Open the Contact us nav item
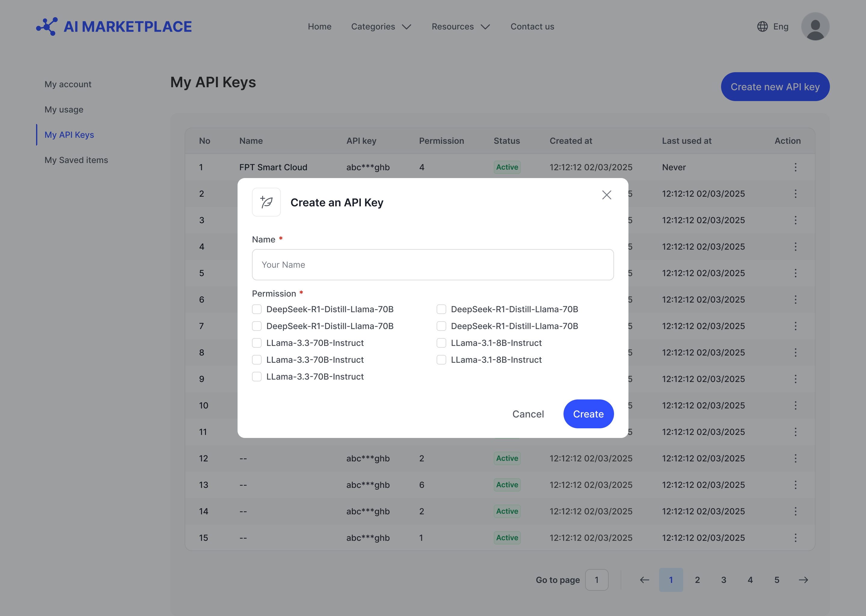Screen dimensions: 866x616 (x=532, y=26)
